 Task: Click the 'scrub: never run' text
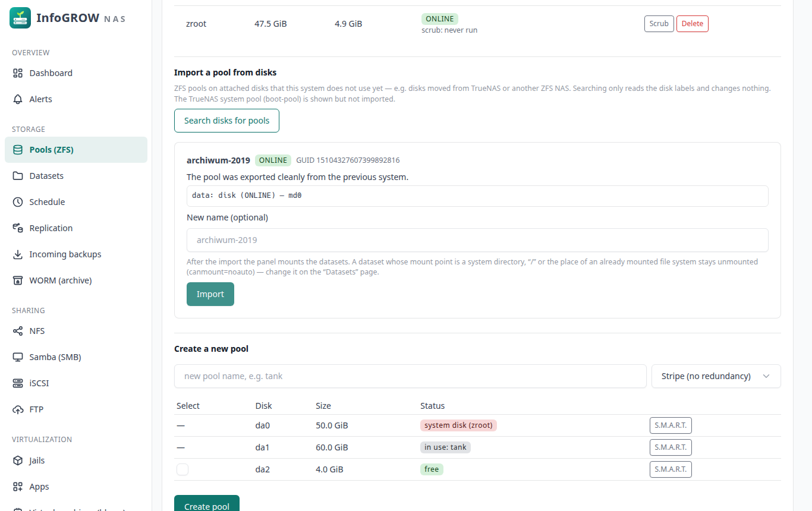point(449,30)
